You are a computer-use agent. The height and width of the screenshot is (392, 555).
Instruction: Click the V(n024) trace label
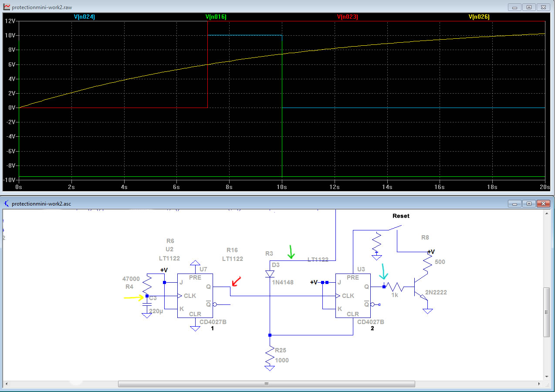point(85,17)
